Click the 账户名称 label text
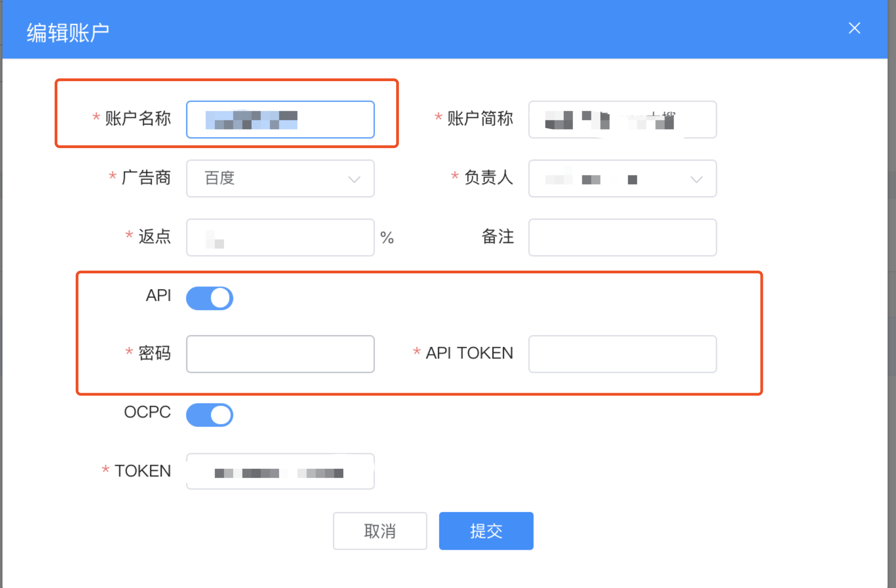The width and height of the screenshot is (896, 588). 138,118
